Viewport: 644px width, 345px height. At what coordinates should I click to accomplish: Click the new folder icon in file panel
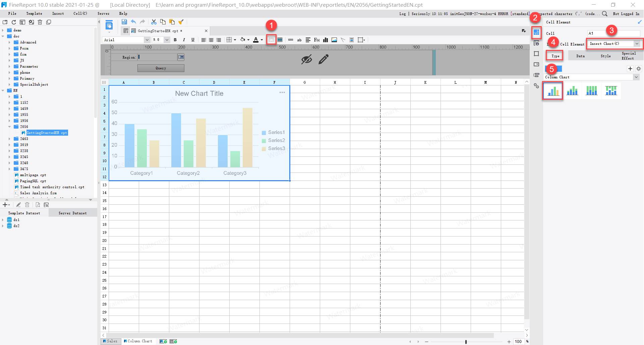5,22
